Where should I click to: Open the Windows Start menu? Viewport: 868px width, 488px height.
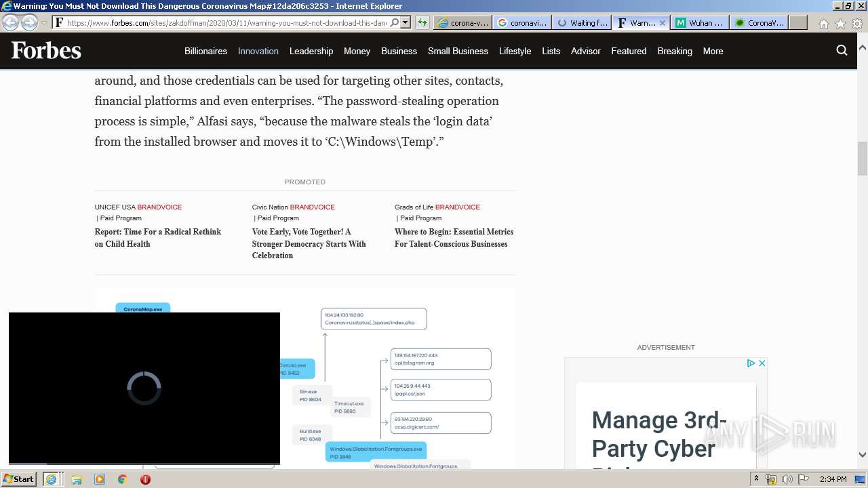click(19, 479)
